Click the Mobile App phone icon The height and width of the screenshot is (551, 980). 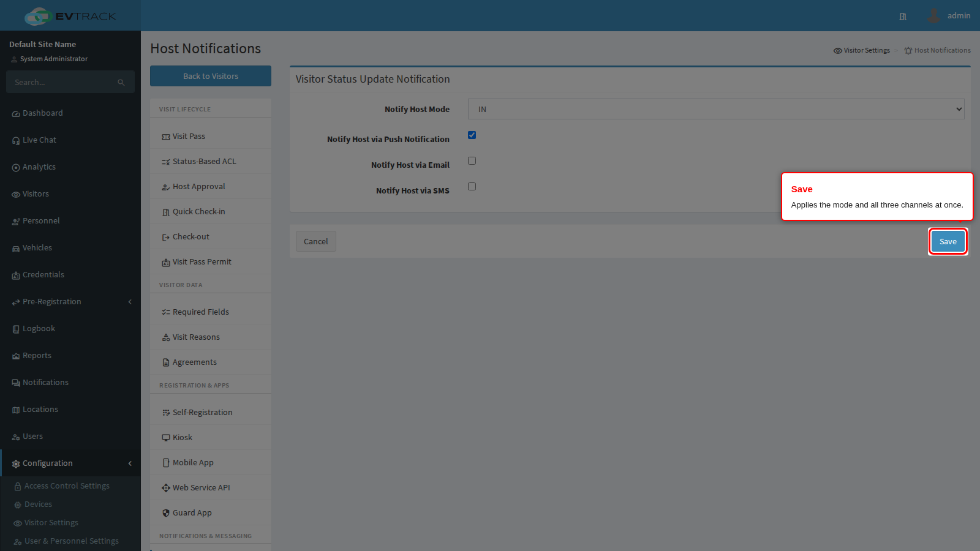coord(166,463)
